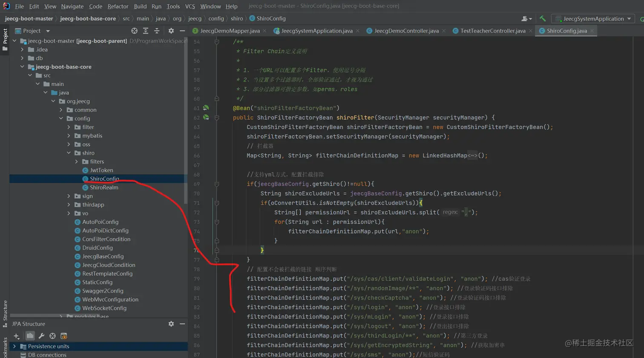Click the eye preview icon in JPA Structure
644x358 pixels.
pos(64,336)
